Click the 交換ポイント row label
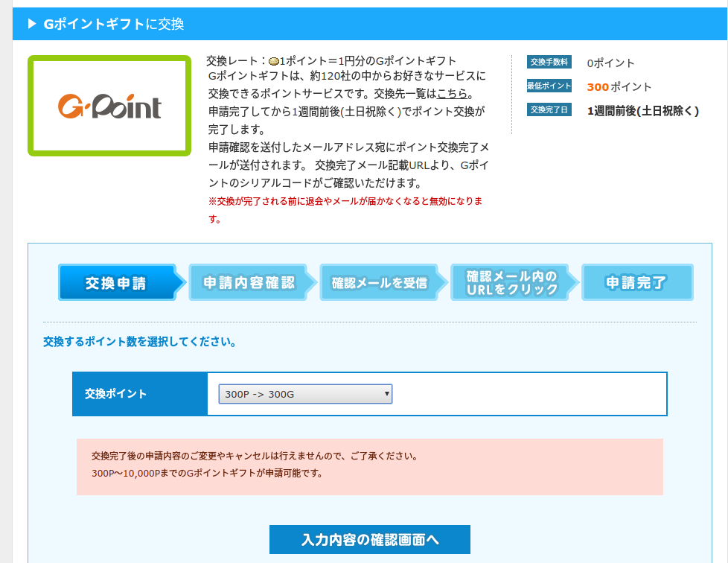Screen dimensions: 728x563 pyautogui.click(x=115, y=394)
